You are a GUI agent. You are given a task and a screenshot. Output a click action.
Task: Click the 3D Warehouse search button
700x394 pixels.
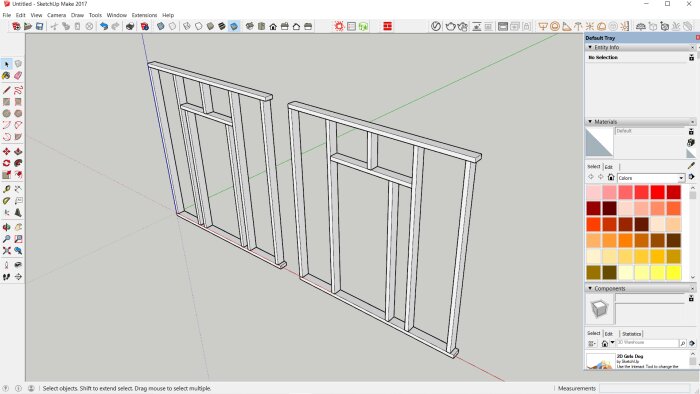pyautogui.click(x=683, y=343)
